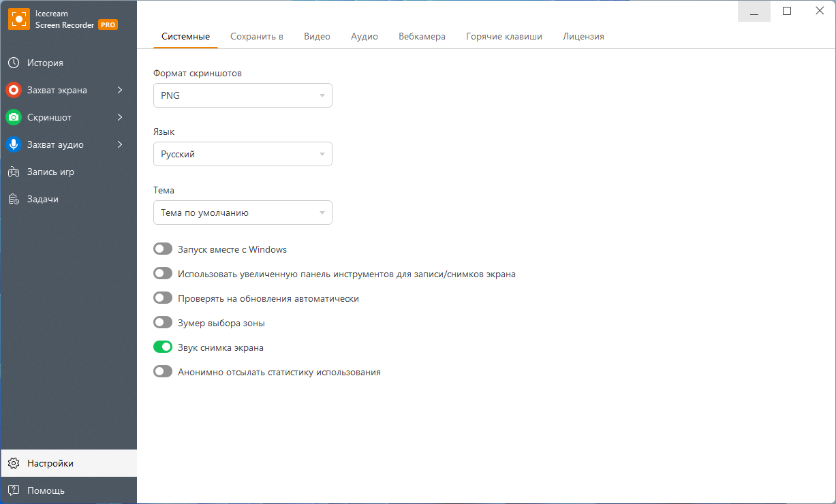Turn off the screenshot sound toggle
The image size is (836, 504).
[x=163, y=347]
